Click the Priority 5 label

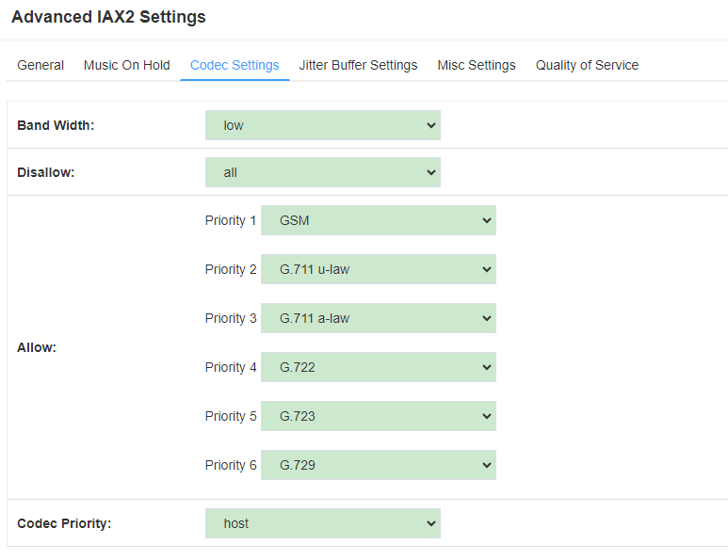coord(231,416)
